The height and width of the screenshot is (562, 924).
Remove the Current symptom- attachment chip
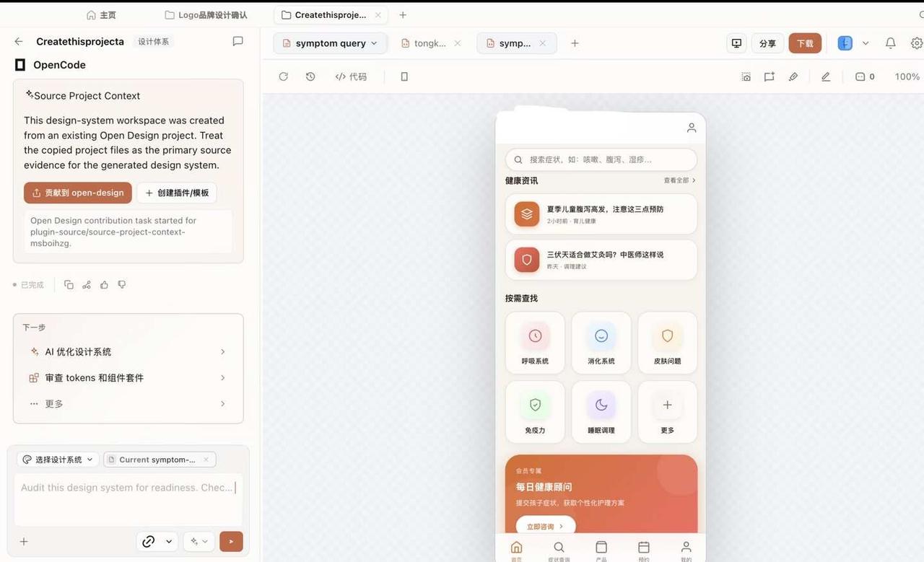(206, 460)
